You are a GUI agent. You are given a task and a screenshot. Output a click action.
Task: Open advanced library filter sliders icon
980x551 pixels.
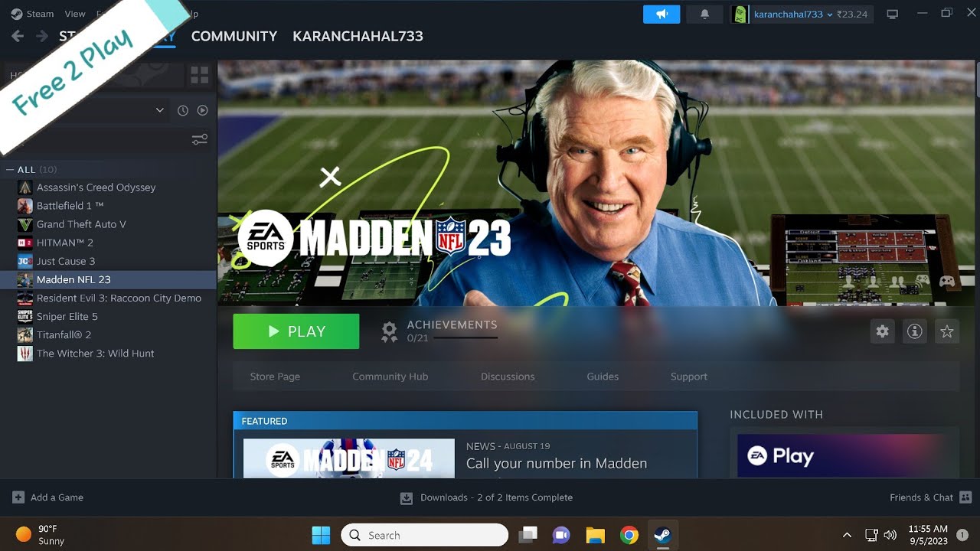click(x=200, y=139)
